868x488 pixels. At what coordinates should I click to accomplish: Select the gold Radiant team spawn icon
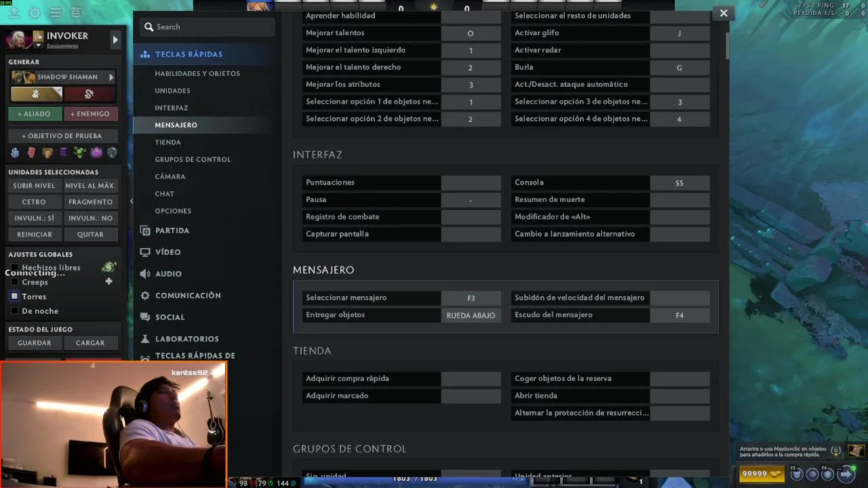click(36, 94)
